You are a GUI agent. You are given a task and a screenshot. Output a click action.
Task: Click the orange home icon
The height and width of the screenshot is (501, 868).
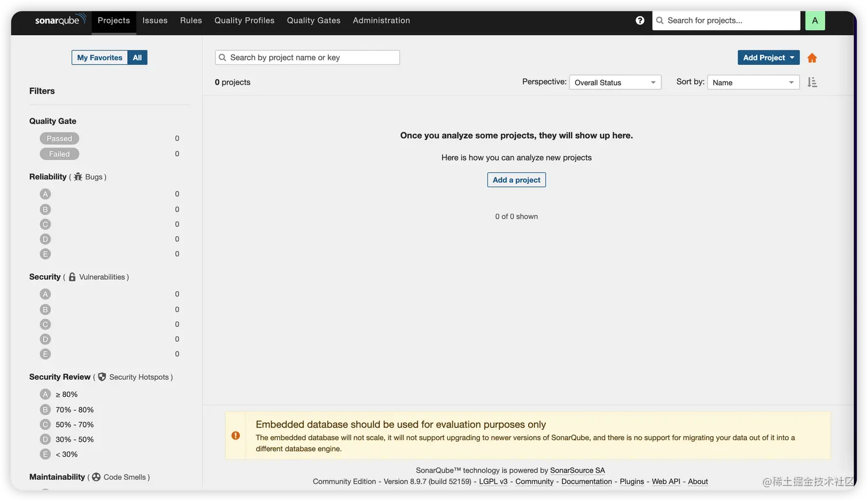point(812,57)
